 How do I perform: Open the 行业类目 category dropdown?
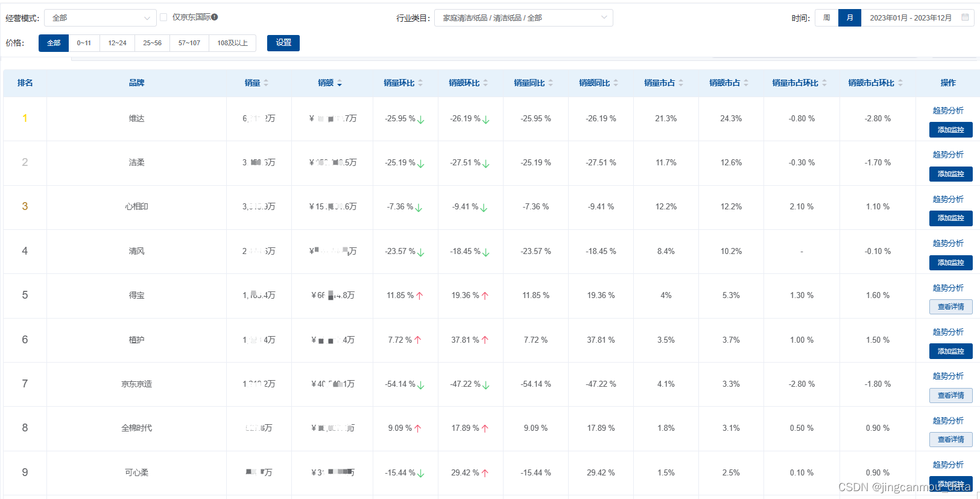[523, 18]
